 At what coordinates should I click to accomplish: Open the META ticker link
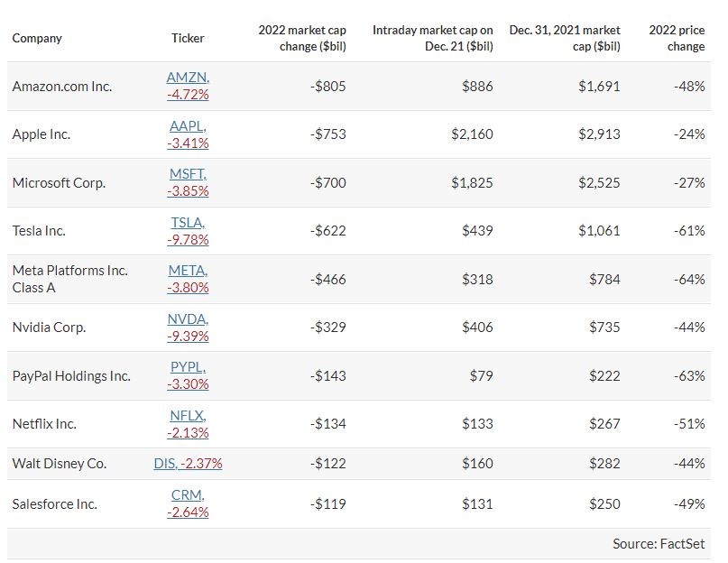click(188, 271)
